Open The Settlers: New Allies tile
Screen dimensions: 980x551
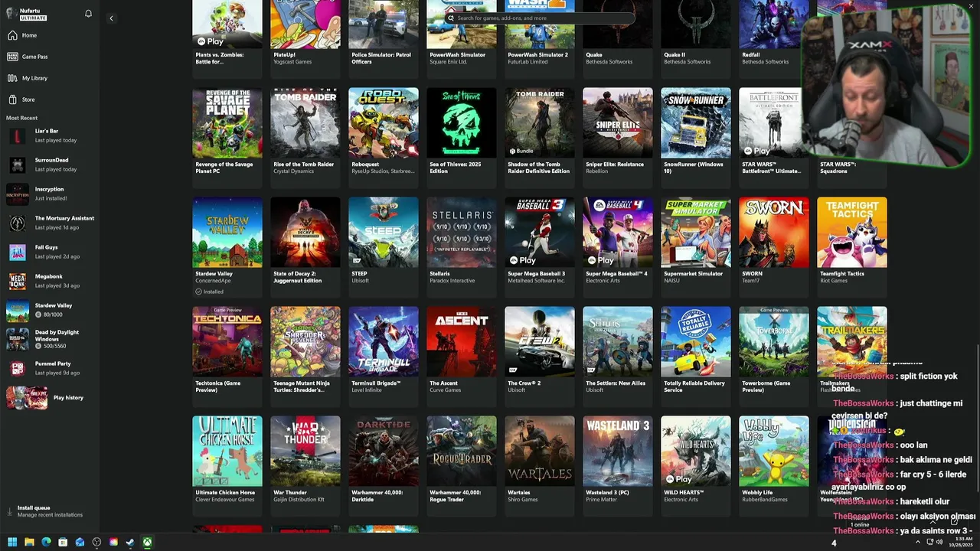618,357
